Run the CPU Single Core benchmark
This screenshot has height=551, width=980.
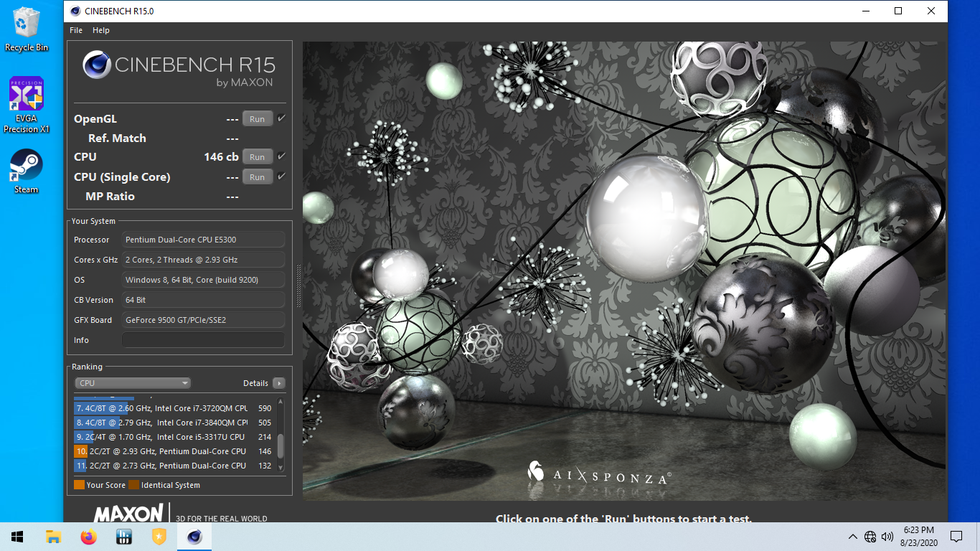(258, 176)
